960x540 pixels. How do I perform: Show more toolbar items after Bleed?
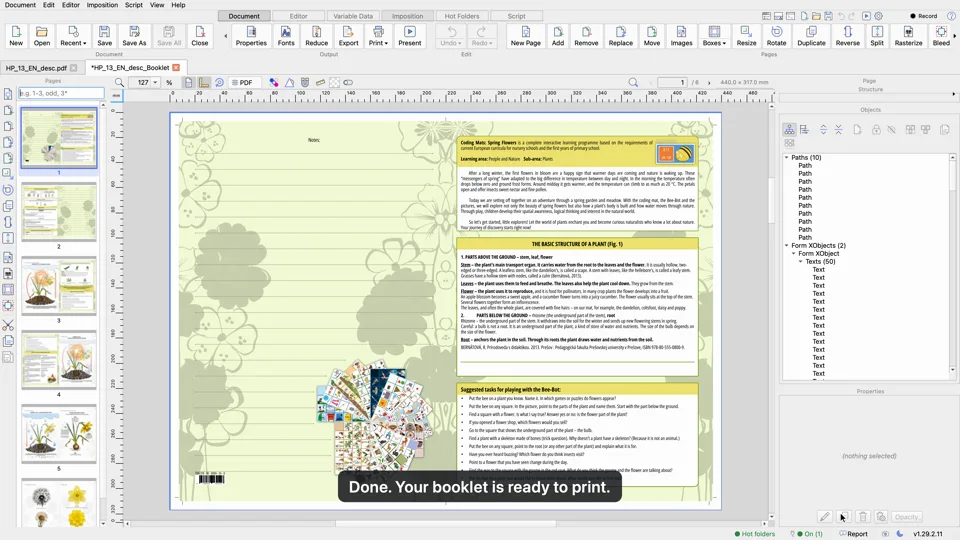954,36
